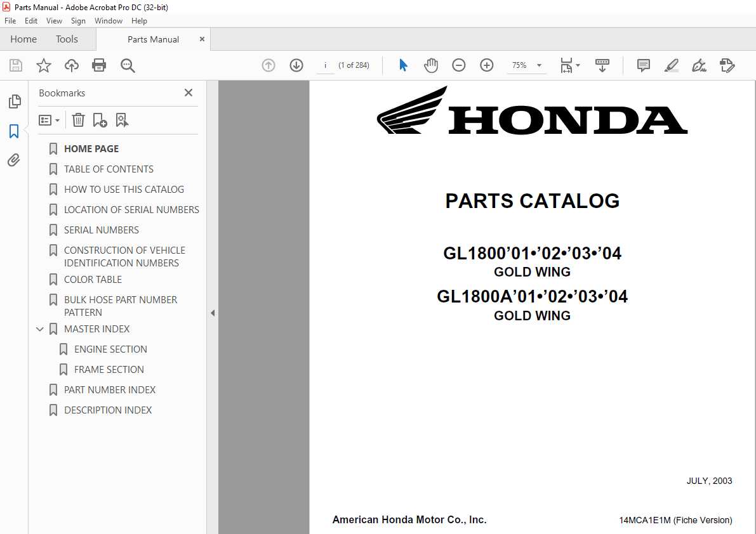Viewport: 756px width, 534px height.
Task: Create a new bookmark
Action: (100, 120)
